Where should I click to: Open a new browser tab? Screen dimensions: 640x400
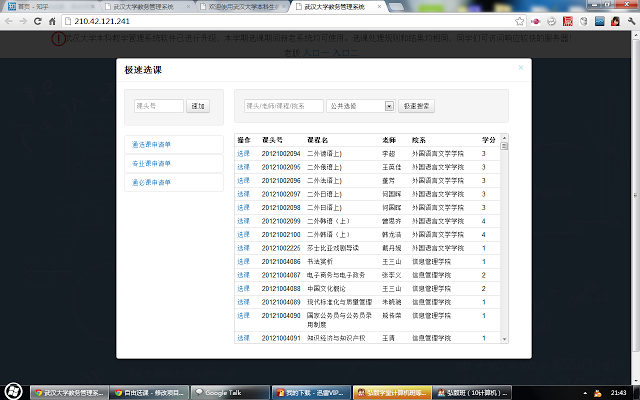coord(396,7)
